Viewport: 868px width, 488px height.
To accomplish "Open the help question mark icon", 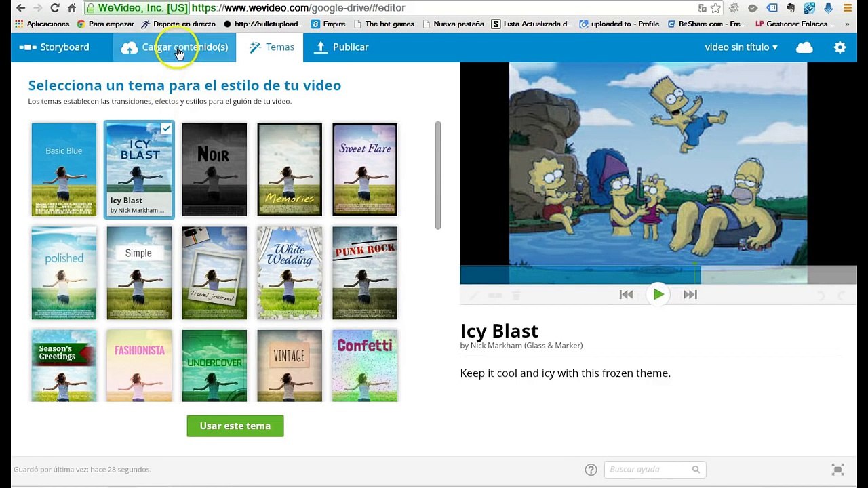I will click(591, 470).
